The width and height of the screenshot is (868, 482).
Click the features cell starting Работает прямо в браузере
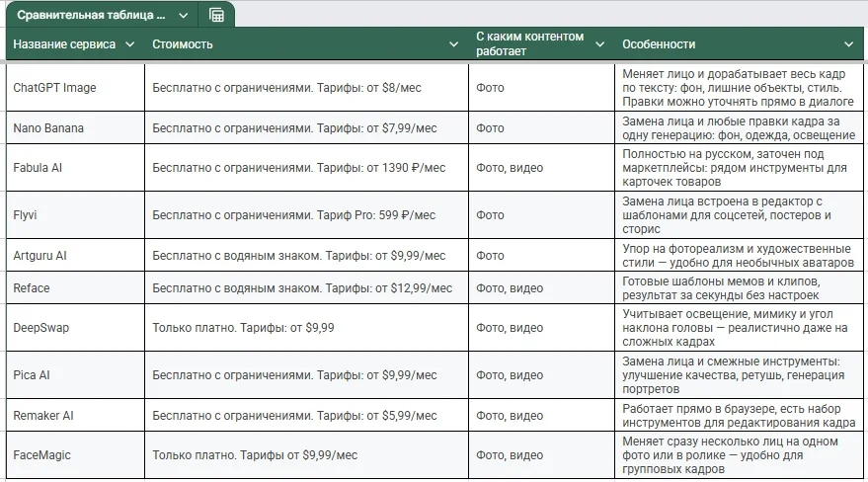[x=739, y=416]
